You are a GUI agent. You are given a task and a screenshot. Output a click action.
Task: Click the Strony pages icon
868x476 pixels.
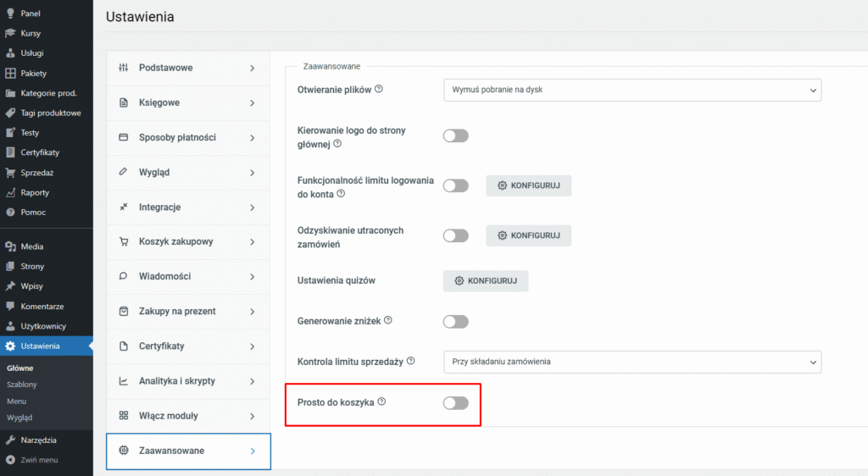click(x=10, y=267)
